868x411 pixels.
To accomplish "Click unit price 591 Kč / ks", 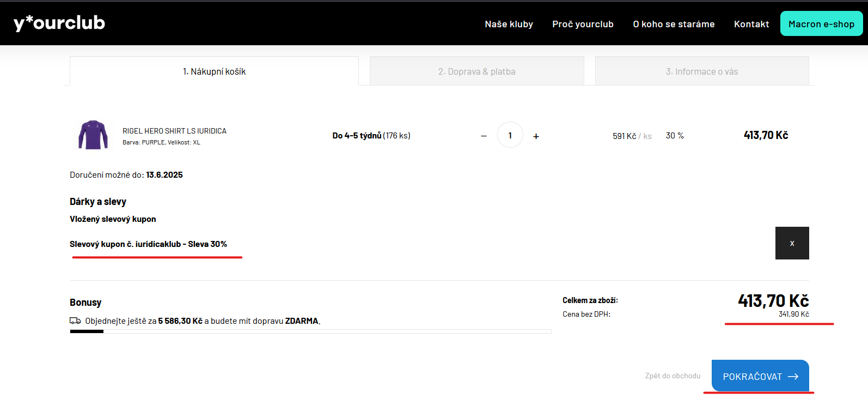I will pos(632,136).
